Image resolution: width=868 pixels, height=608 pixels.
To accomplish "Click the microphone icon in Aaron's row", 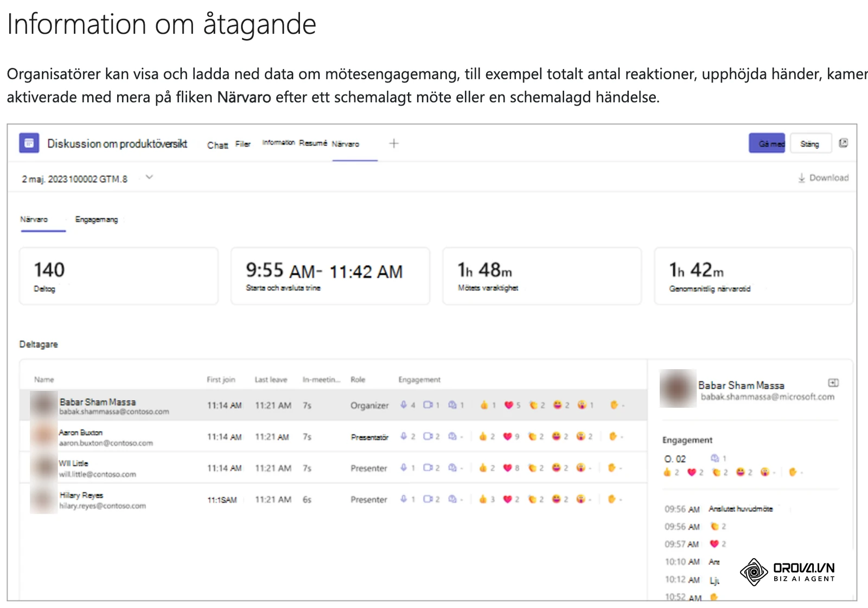I will 404,436.
